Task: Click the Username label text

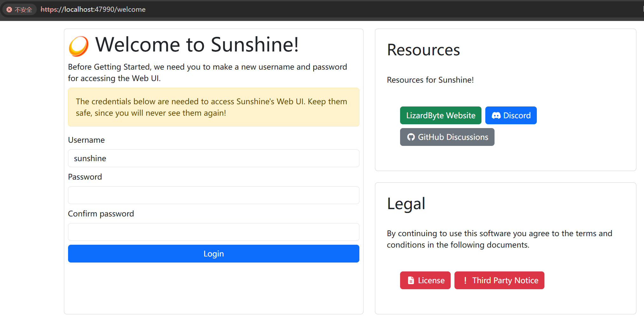Action: click(86, 140)
